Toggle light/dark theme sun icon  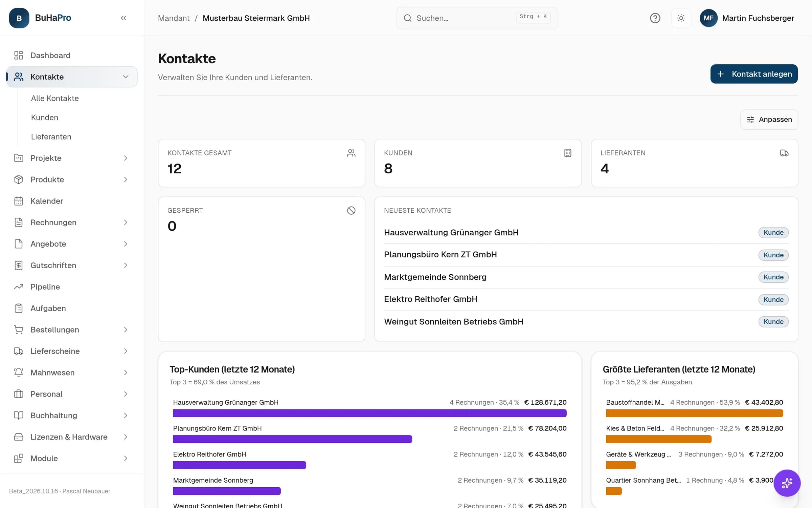tap(681, 18)
